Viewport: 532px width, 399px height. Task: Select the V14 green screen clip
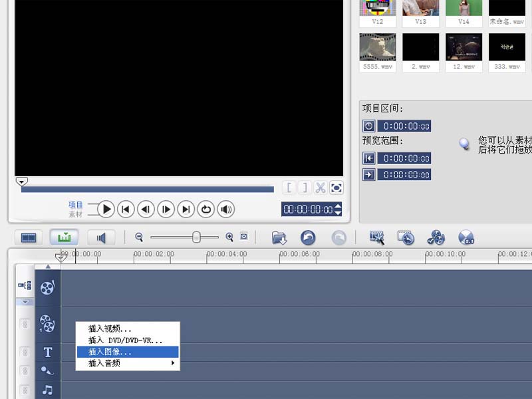464,13
